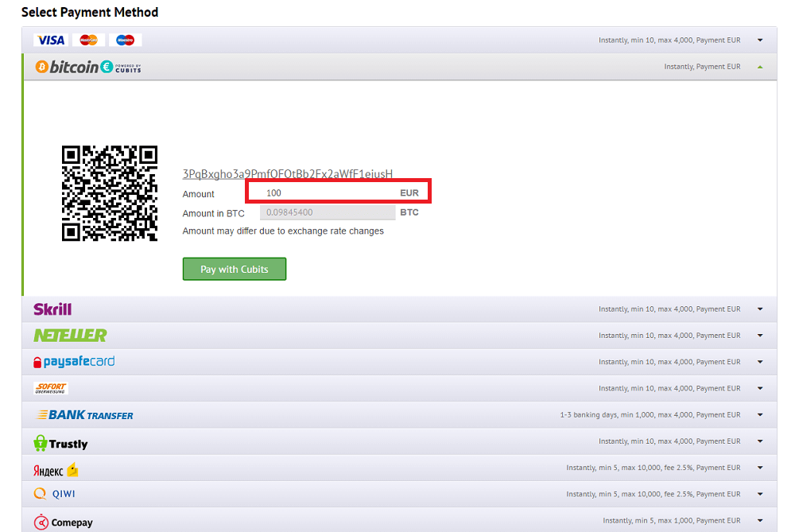Viewport: 795px width, 532px height.
Task: Expand the NETELLER row arrow
Action: coord(760,336)
